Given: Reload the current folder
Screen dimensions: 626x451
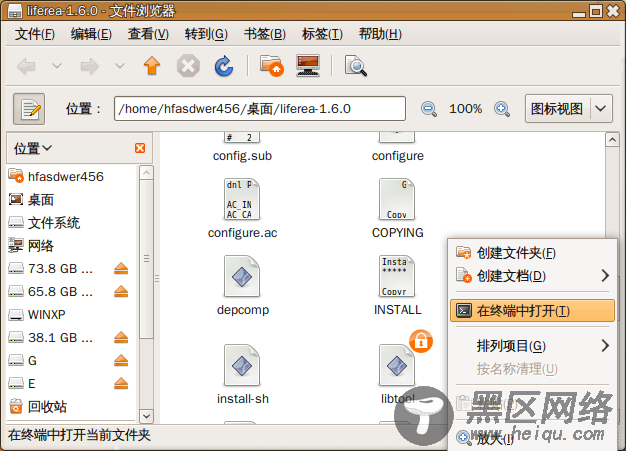Looking at the screenshot, I should coord(224,65).
